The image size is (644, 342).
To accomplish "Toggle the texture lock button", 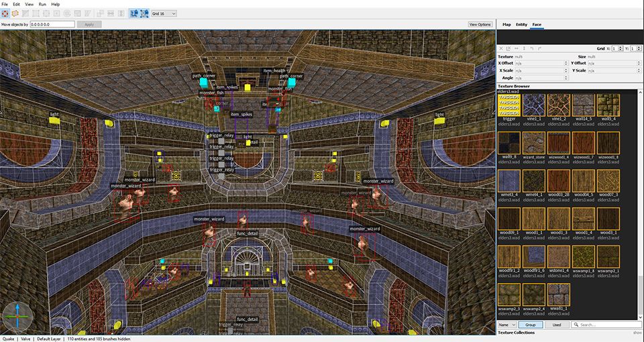I will coord(133,13).
